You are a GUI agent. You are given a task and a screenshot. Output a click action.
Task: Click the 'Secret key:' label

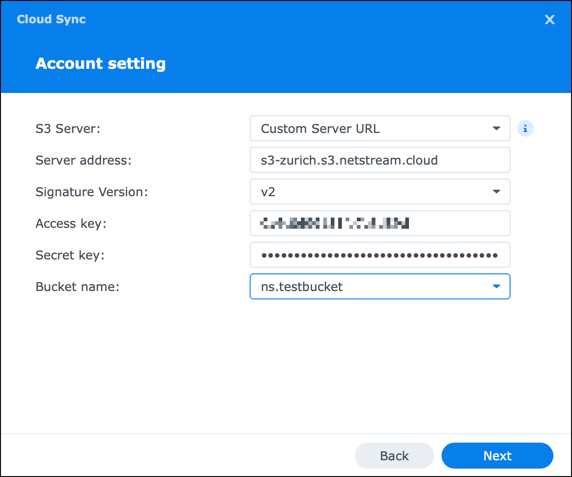point(70,255)
